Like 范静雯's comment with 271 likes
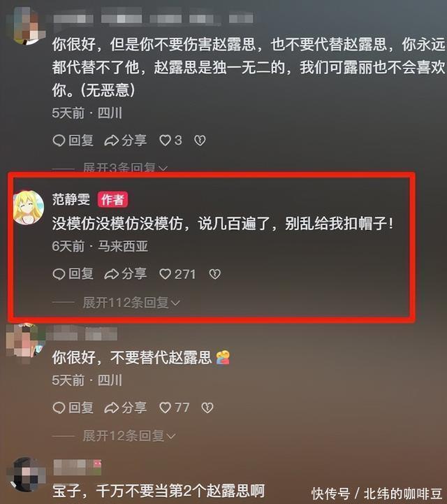This screenshot has height=504, width=447. (x=177, y=274)
